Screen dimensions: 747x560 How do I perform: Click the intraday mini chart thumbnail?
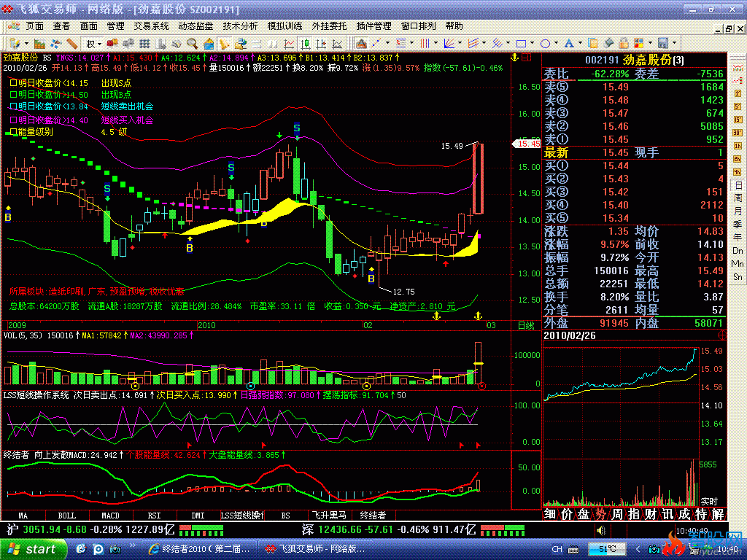click(620, 425)
